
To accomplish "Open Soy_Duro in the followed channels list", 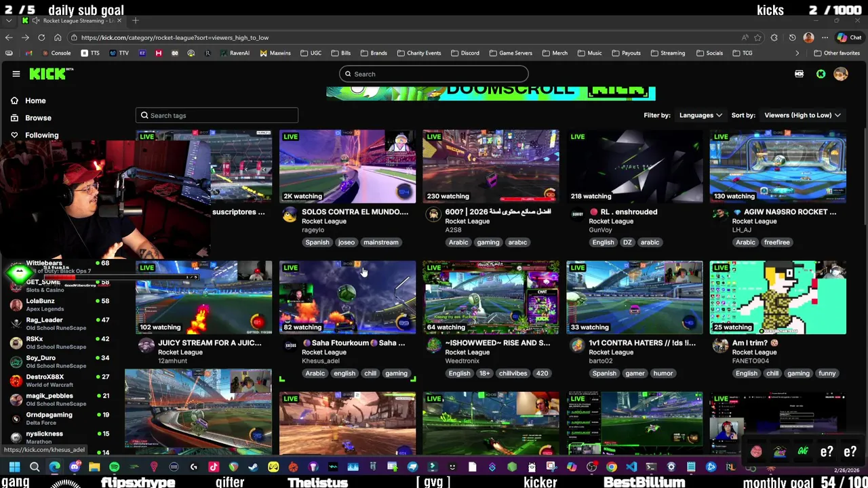I will tap(60, 362).
